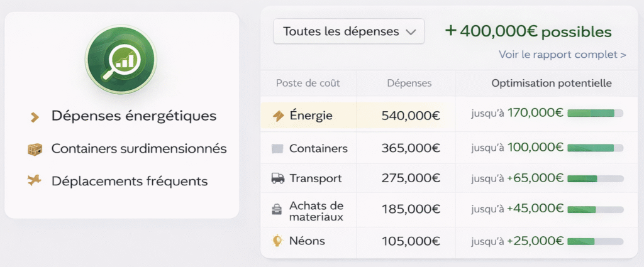Viewport: 644px width, 267px height.
Task: Click the Néons optimisation progress bar
Action: 595,241
